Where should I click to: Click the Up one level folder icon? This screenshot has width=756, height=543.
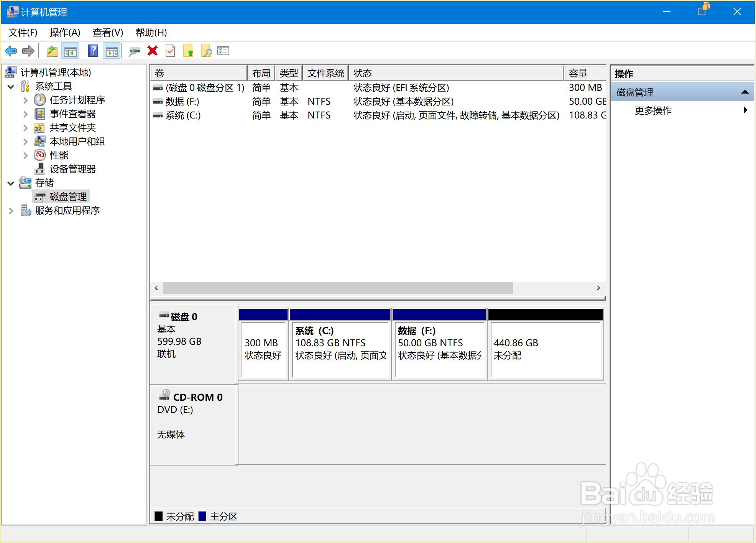click(x=52, y=51)
